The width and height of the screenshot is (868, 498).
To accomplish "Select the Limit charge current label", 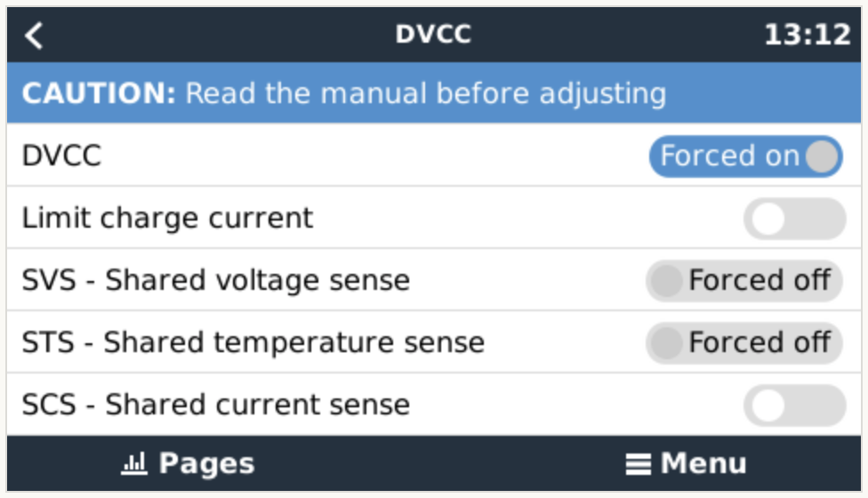I will click(167, 219).
